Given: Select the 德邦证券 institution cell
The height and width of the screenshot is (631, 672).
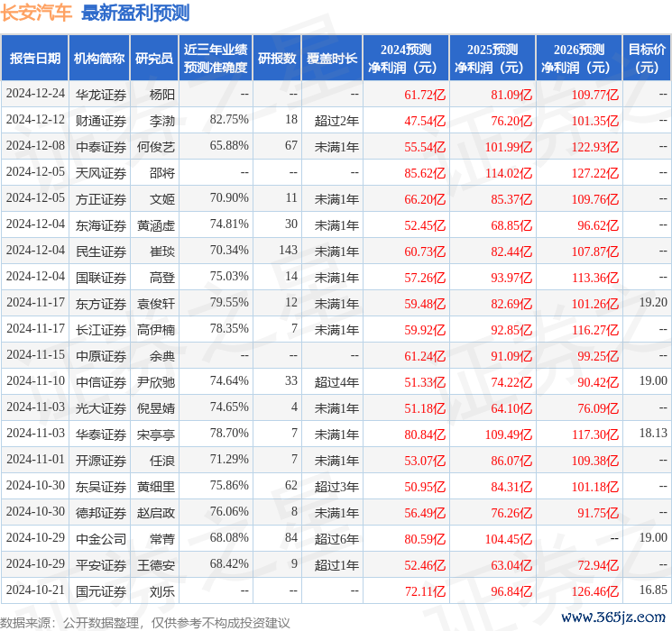Looking at the screenshot, I should pyautogui.click(x=101, y=513).
